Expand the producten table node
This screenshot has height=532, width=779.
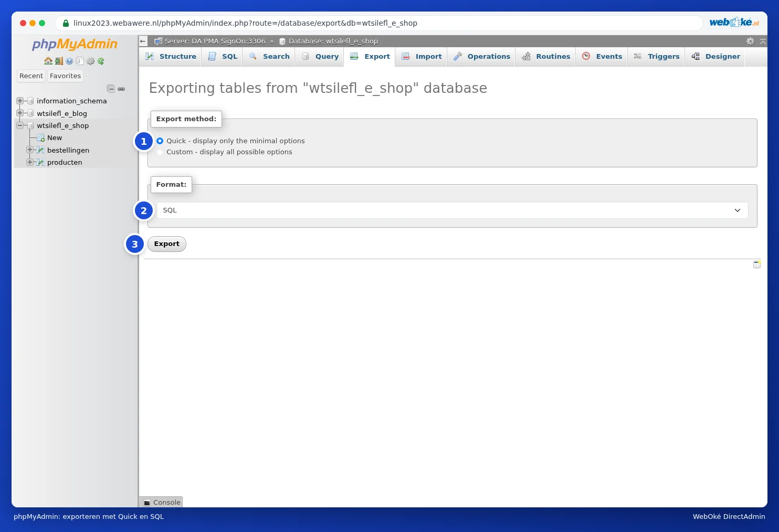click(30, 162)
